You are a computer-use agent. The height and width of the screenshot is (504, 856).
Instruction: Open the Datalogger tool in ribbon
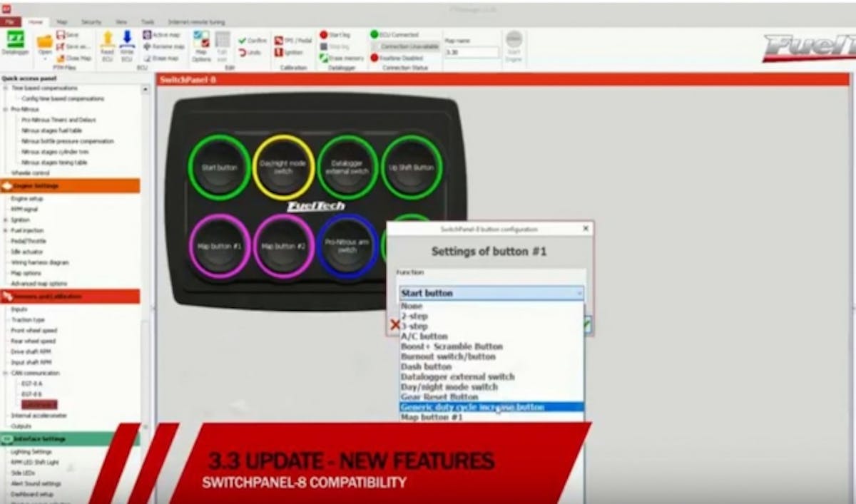tap(14, 43)
